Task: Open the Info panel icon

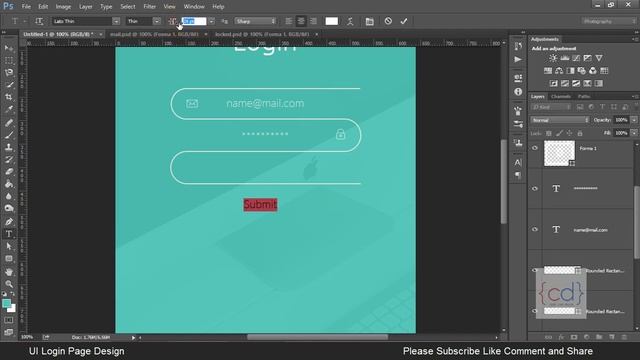Action: [518, 92]
